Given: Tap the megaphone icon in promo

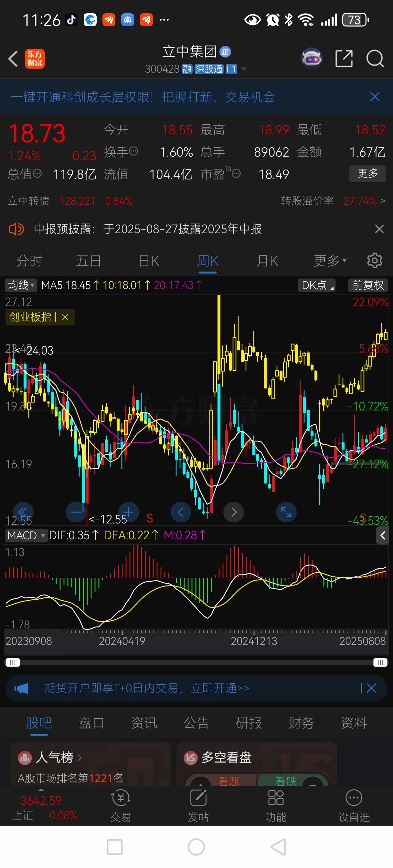Looking at the screenshot, I should [x=21, y=688].
